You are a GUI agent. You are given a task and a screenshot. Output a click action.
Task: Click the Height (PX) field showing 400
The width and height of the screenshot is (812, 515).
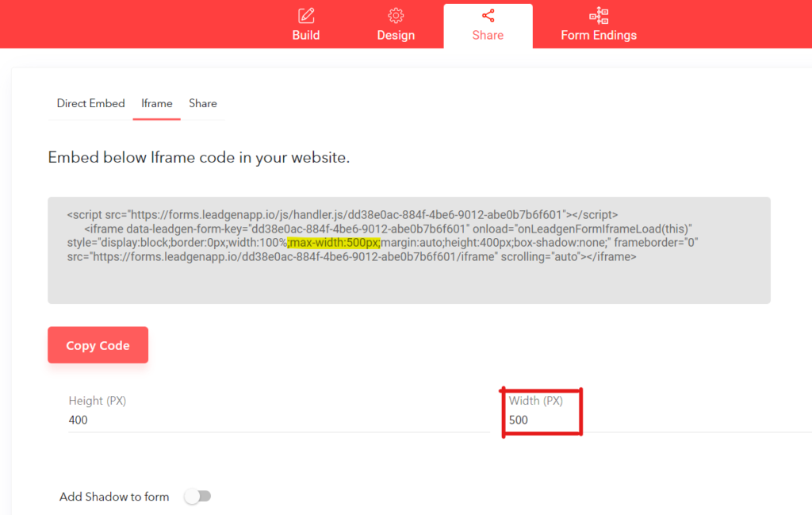pos(278,421)
